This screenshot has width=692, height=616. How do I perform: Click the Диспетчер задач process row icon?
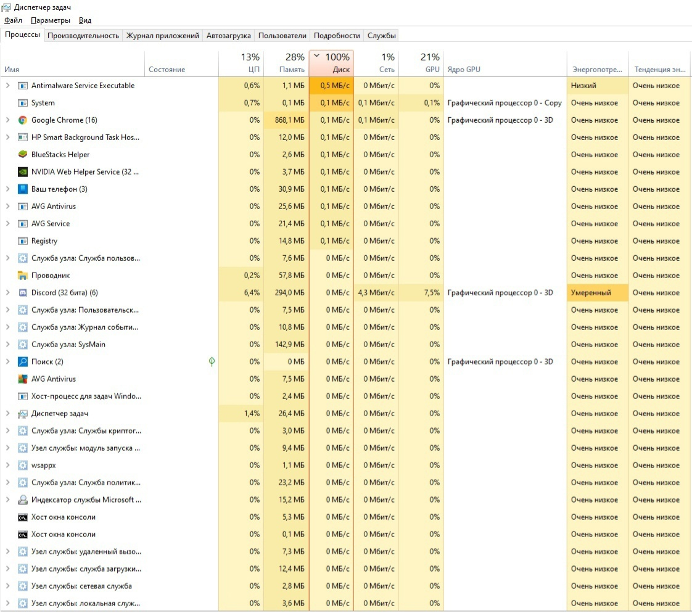point(22,414)
